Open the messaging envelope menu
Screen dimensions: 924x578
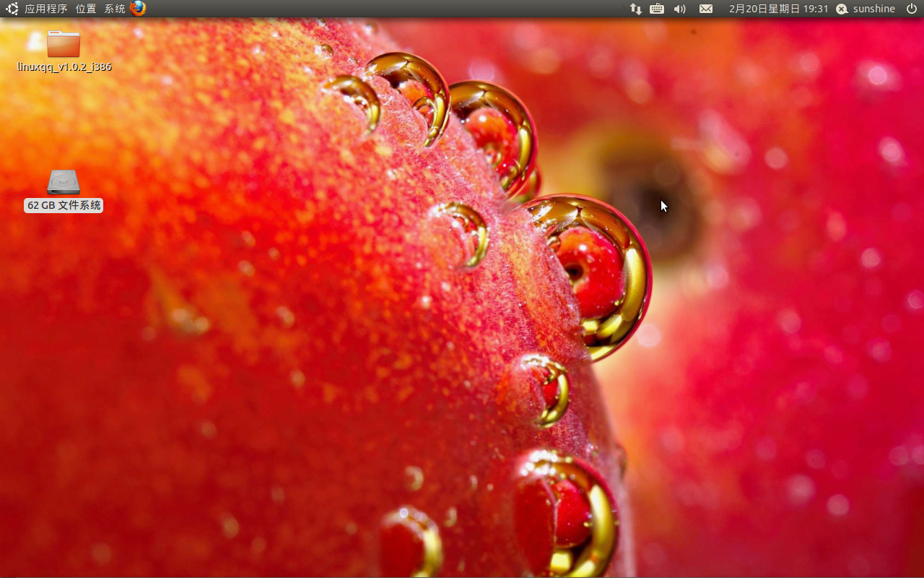point(706,9)
